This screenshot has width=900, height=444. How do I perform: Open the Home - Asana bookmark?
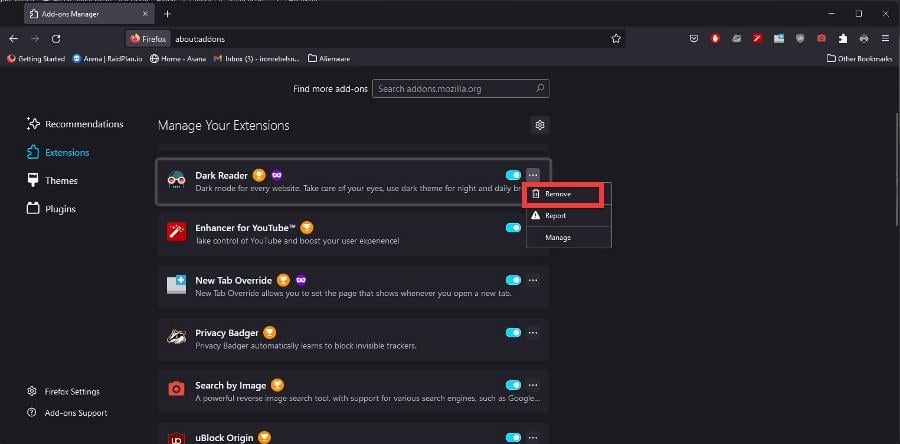178,59
